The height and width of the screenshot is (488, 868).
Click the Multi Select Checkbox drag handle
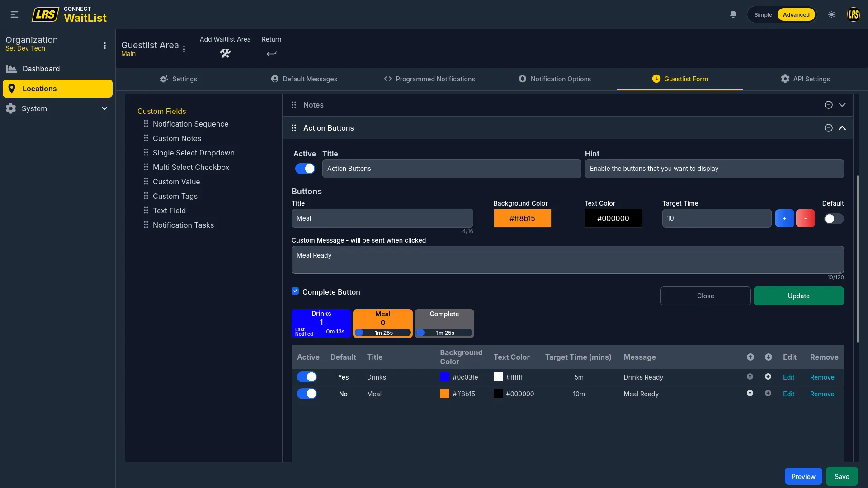coord(146,167)
